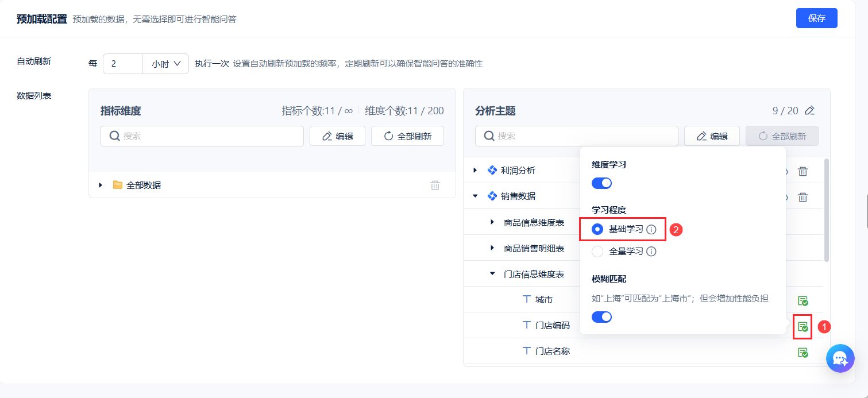Select the 基础学习 radio option
This screenshot has width=868, height=398.
(x=597, y=229)
